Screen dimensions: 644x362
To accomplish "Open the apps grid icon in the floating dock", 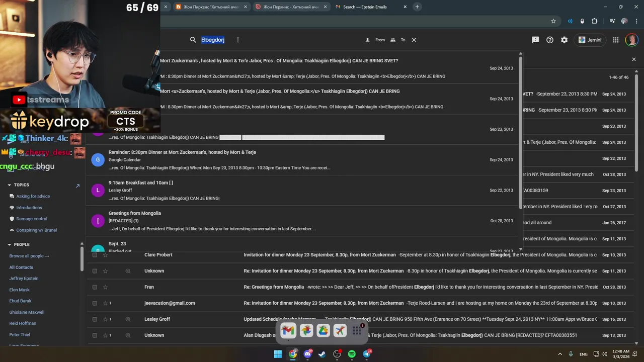I will point(357,330).
